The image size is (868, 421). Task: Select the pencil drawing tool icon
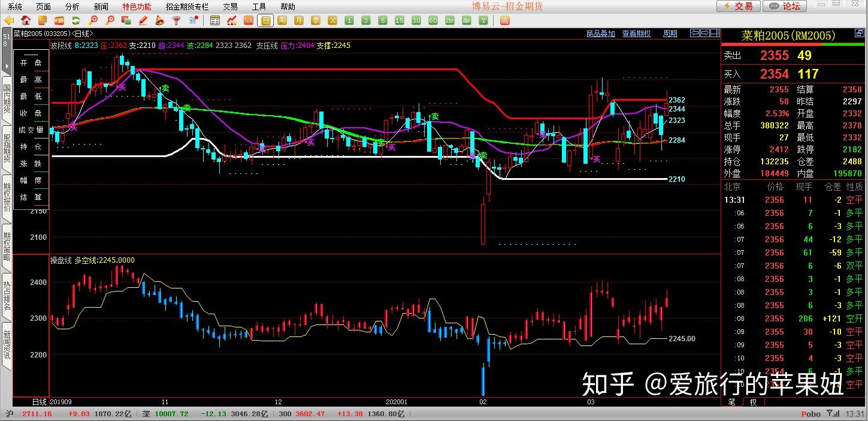(x=143, y=20)
